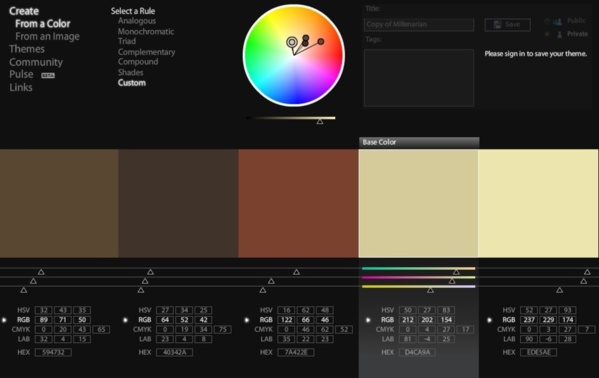Click the HEX field D4CA9A
Viewport: 599px width, 378px height.
pyautogui.click(x=417, y=352)
